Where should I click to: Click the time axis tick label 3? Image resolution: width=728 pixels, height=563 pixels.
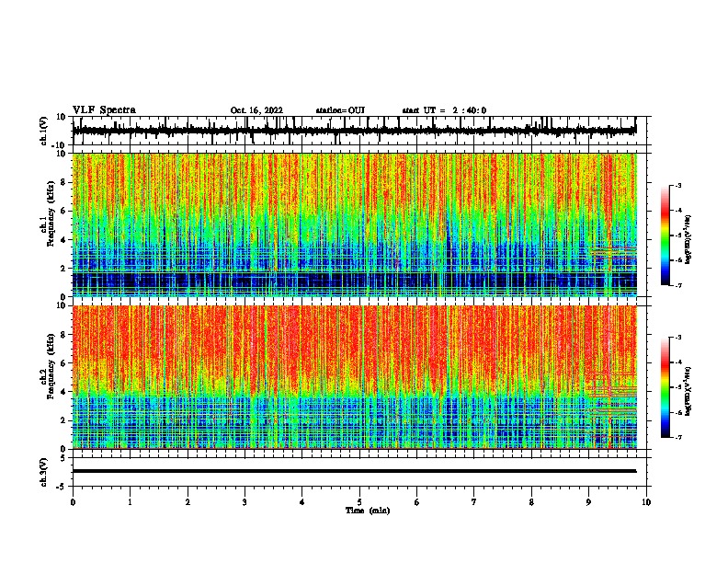coord(245,502)
